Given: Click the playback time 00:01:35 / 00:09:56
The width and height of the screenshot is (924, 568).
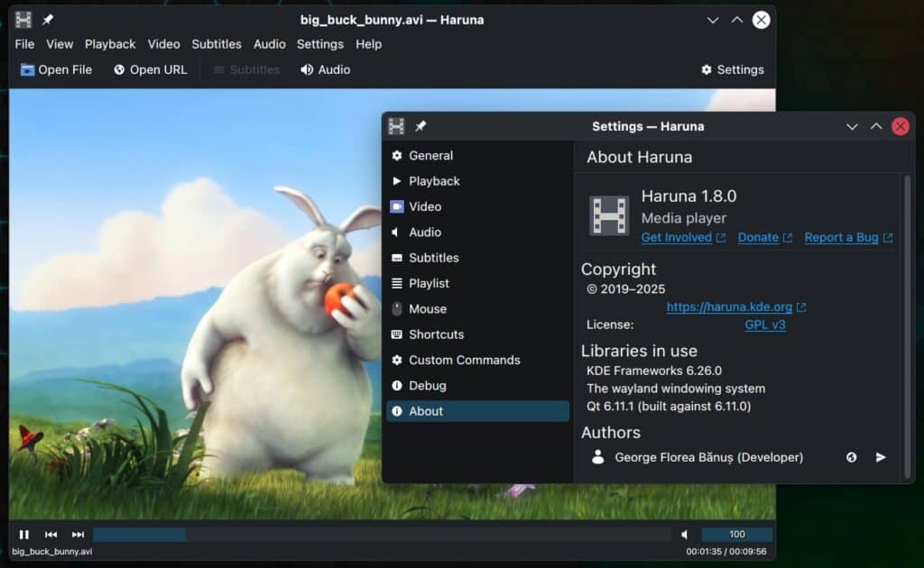Looking at the screenshot, I should pos(726,552).
